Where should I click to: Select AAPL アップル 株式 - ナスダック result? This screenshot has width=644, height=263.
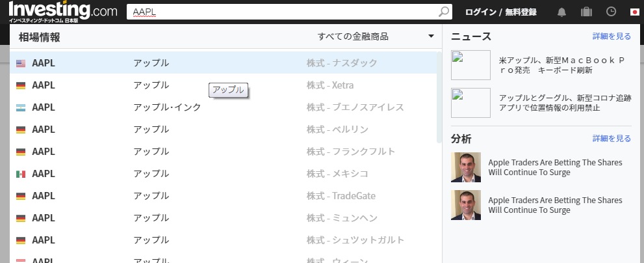pyautogui.click(x=223, y=63)
